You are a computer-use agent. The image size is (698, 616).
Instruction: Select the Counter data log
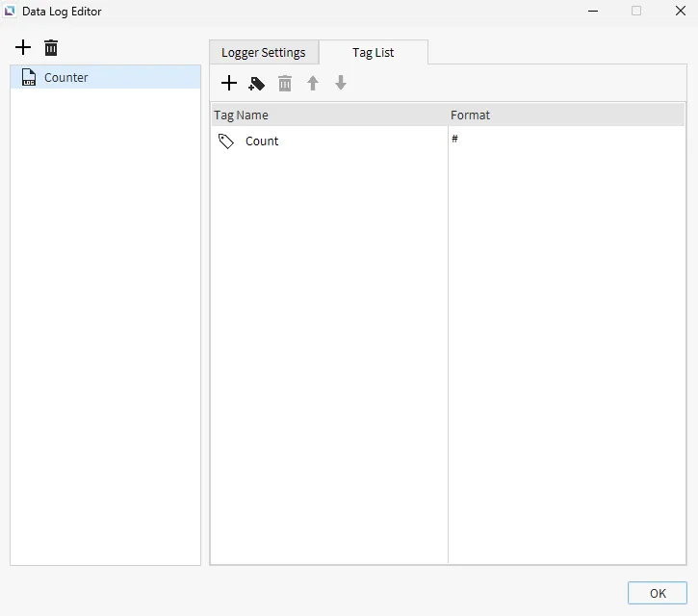click(x=66, y=78)
